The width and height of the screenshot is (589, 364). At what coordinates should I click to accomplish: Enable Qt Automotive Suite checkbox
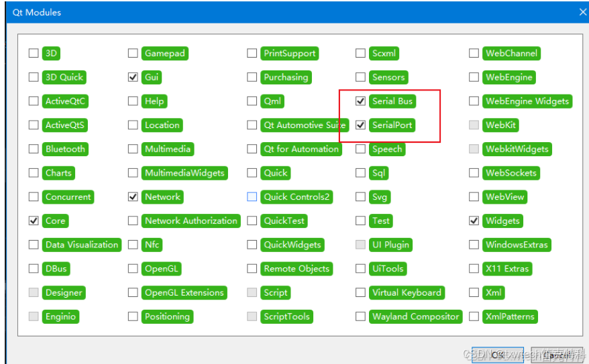point(252,125)
